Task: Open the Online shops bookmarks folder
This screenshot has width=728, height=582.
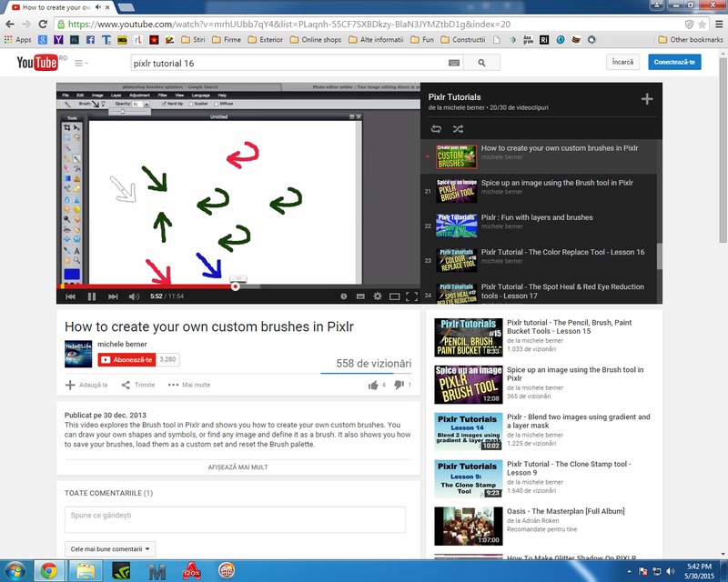Action: point(316,40)
